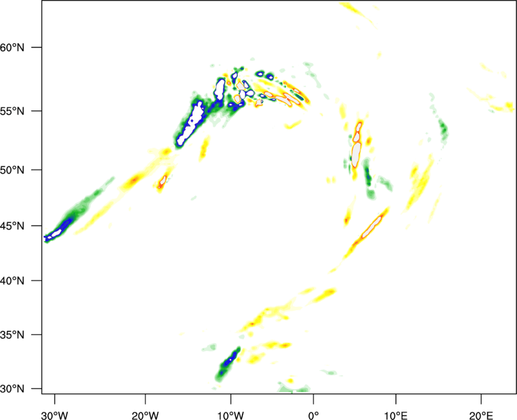Click the green patch near 53°N 15°E
This screenshot has height=420, width=517.
443,129
